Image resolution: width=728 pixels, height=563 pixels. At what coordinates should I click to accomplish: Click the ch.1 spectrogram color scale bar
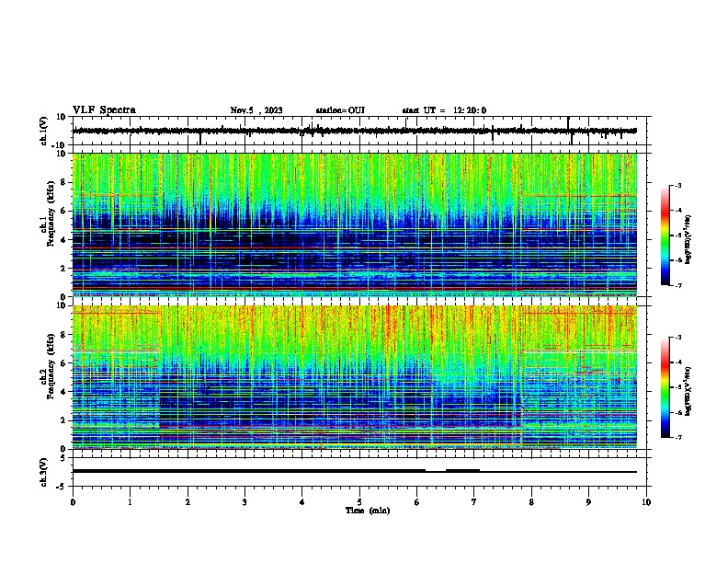click(665, 236)
